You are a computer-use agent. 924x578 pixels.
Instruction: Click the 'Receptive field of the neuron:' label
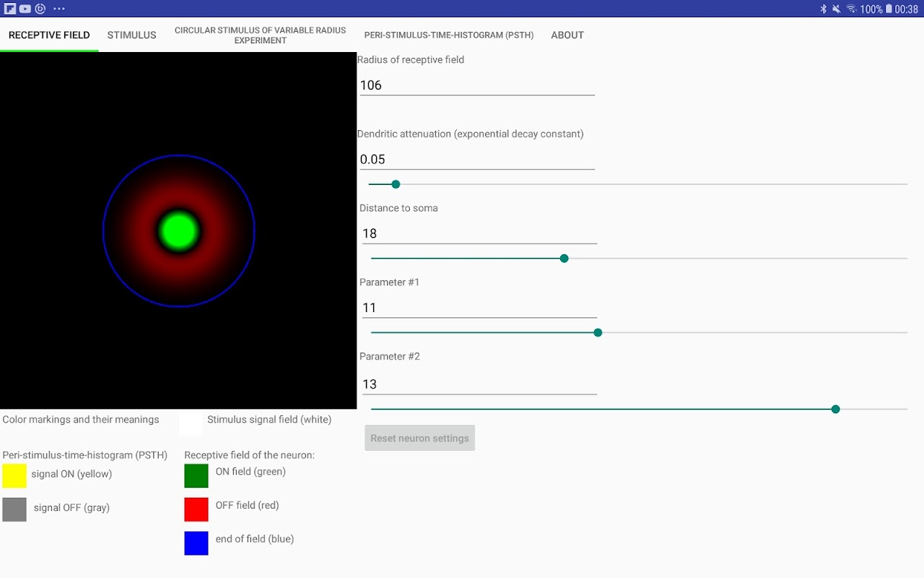(x=250, y=455)
